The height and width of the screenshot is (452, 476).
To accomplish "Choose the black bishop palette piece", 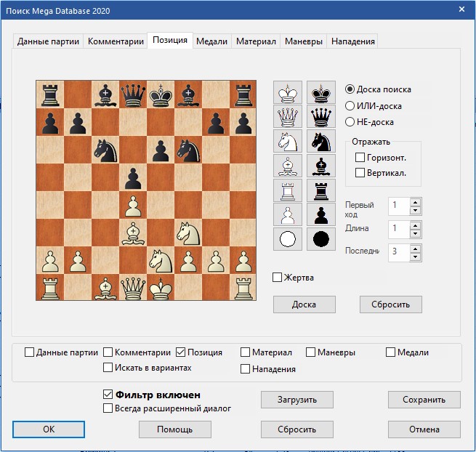I will 320,166.
